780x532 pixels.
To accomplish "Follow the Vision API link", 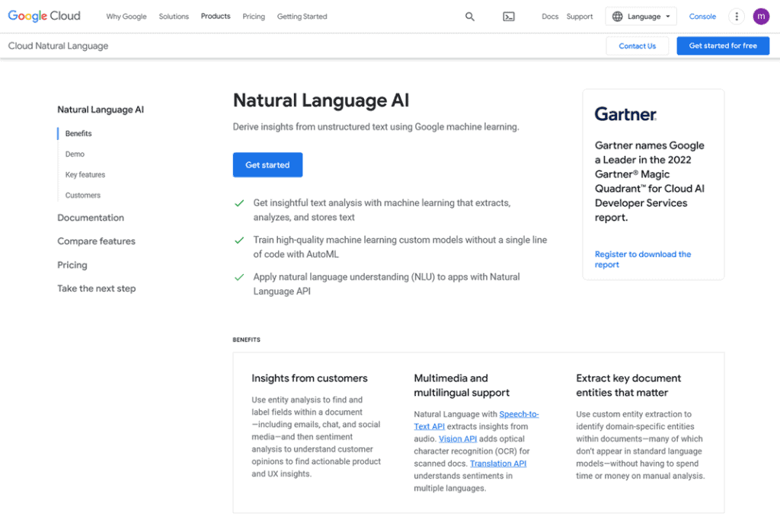I will [x=458, y=438].
